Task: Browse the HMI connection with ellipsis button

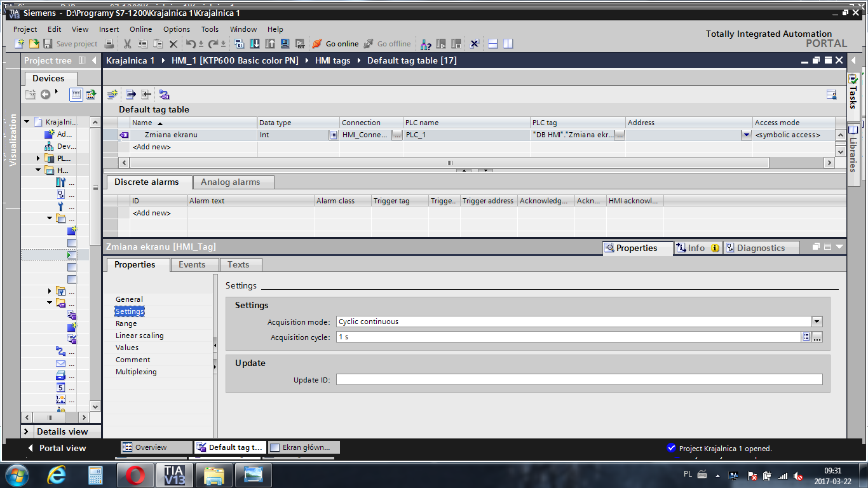Action: pyautogui.click(x=397, y=135)
